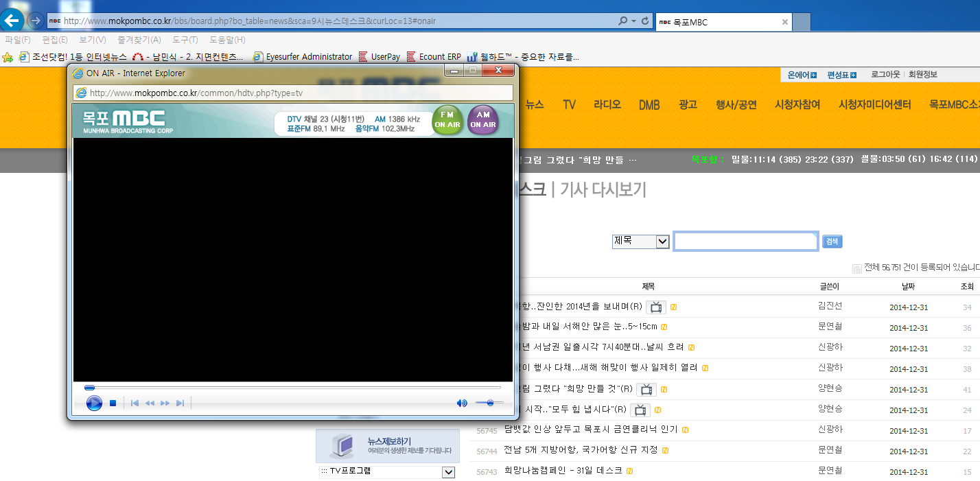Screen dimensions: 980x481
Task: Open the 즐겨찾기(A) menu
Action: [x=139, y=40]
